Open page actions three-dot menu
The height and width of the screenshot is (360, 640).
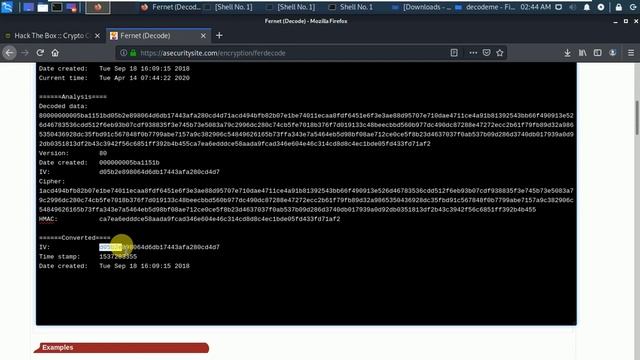coord(473,53)
